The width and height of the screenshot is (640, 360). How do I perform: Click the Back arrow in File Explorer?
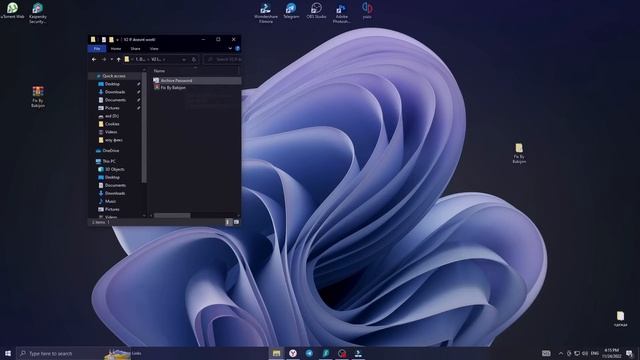[94, 60]
